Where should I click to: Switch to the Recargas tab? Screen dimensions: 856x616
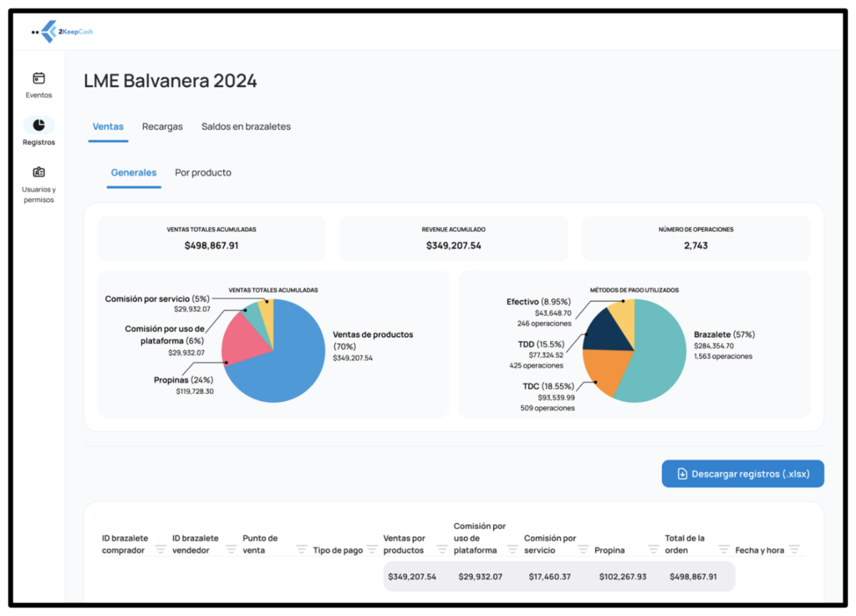pyautogui.click(x=162, y=126)
